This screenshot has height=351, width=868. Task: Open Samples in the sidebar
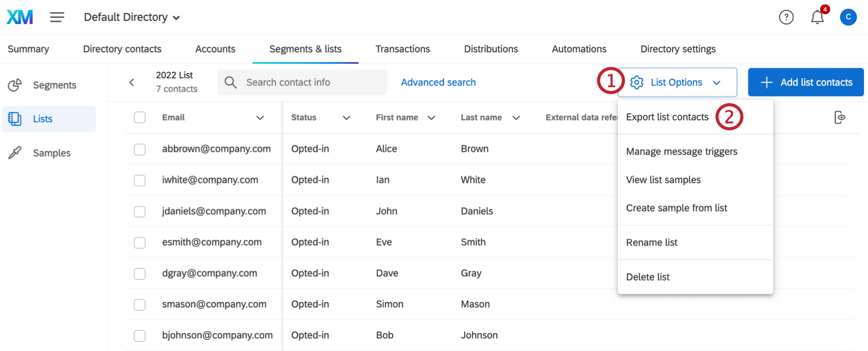(52, 153)
